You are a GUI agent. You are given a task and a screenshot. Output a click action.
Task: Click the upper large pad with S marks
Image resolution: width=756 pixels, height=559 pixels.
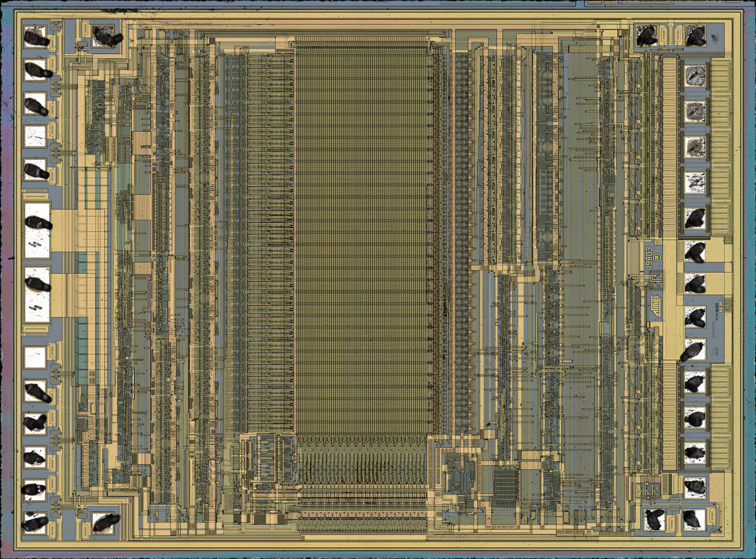coord(37,230)
